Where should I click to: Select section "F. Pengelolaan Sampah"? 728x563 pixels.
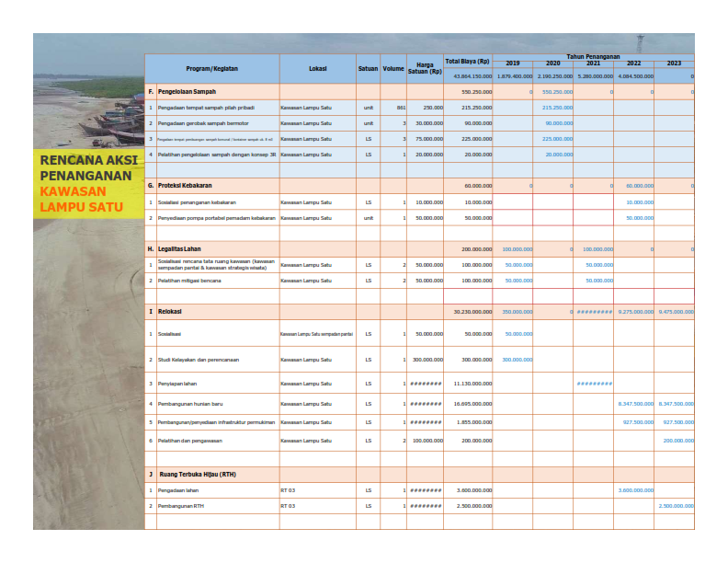coord(182,92)
